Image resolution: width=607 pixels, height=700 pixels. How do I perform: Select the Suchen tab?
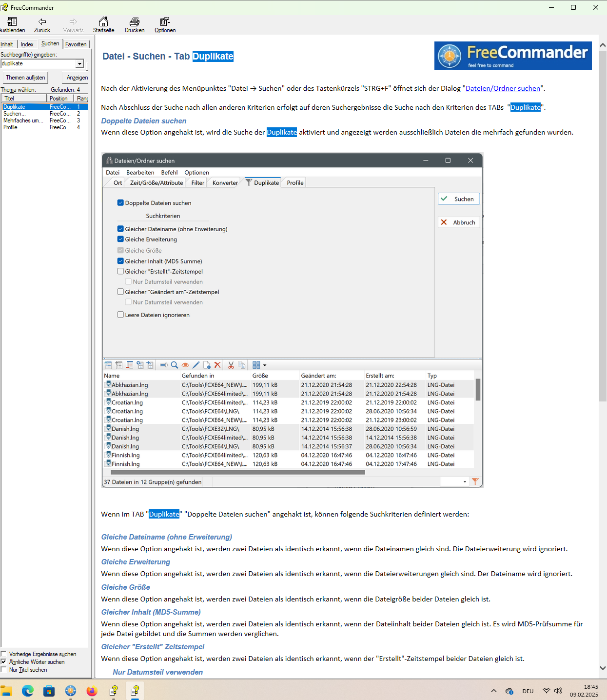[50, 43]
